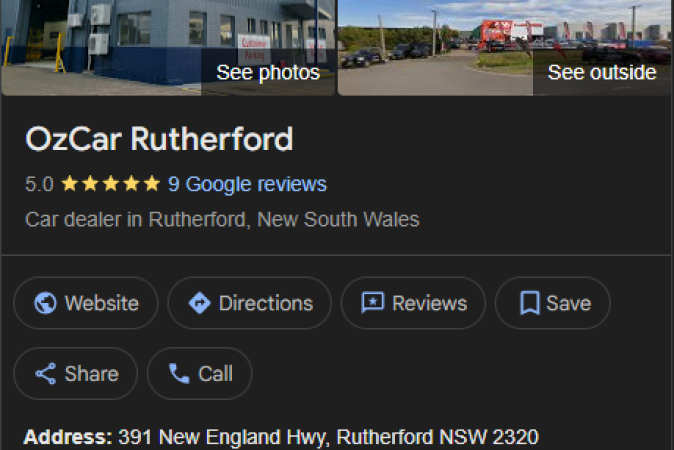The width and height of the screenshot is (674, 450).
Task: Open the Website button label
Action: pos(102,303)
